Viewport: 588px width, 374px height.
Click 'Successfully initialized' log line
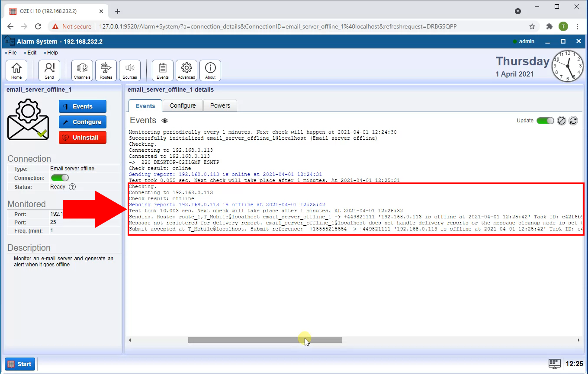253,138
